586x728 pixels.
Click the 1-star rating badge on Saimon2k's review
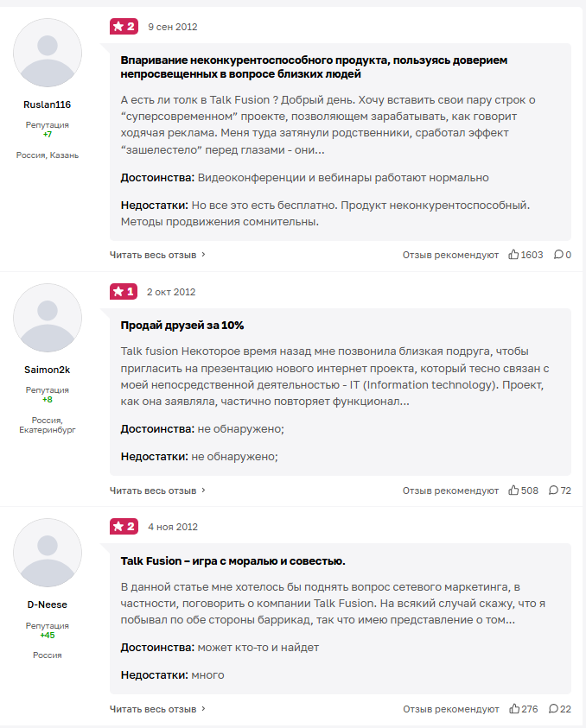click(x=124, y=292)
